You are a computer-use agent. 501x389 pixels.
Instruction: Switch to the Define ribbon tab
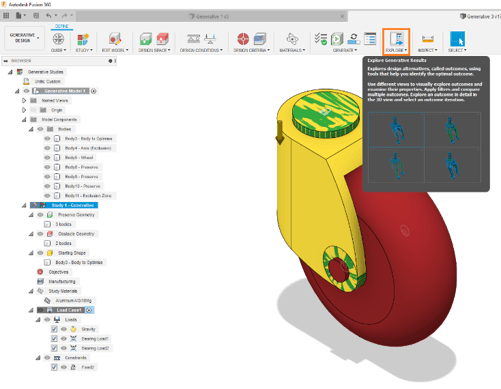(x=62, y=26)
